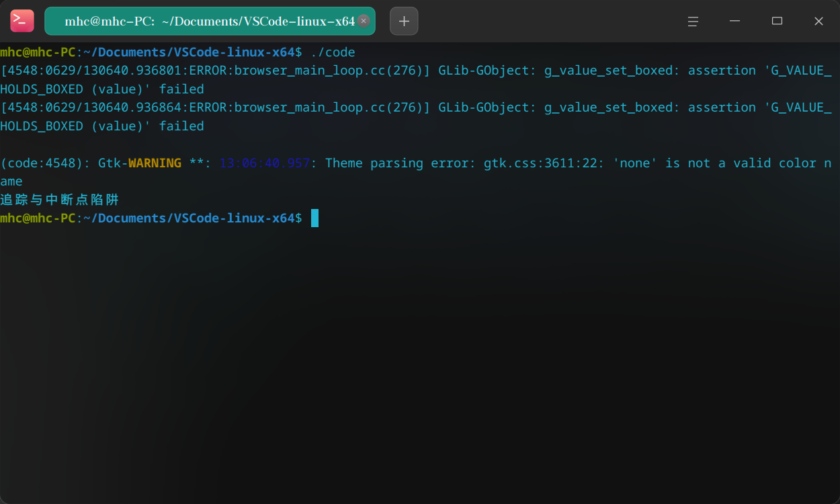Click 'gtk.css:3611:22:' in the warning line
The height and width of the screenshot is (504, 840).
click(x=544, y=163)
